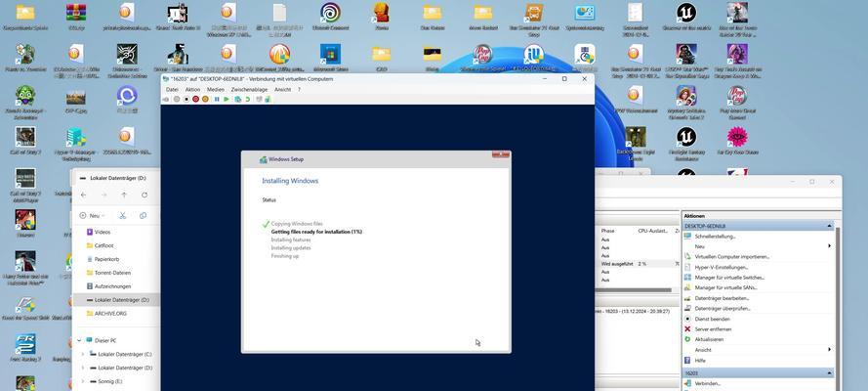This screenshot has height=391, width=868.
Task: Pause the virtual machine via toolbar
Action: (x=217, y=99)
